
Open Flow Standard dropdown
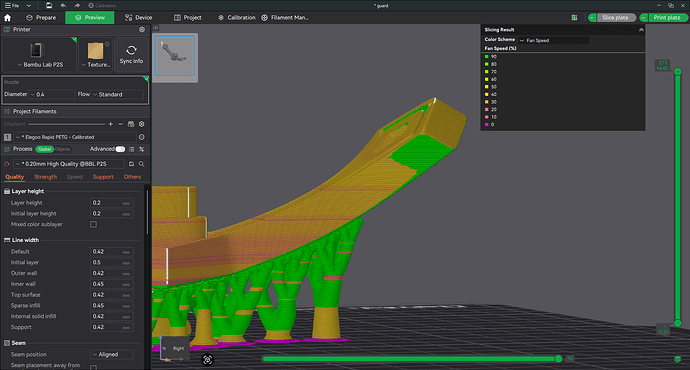tap(117, 94)
